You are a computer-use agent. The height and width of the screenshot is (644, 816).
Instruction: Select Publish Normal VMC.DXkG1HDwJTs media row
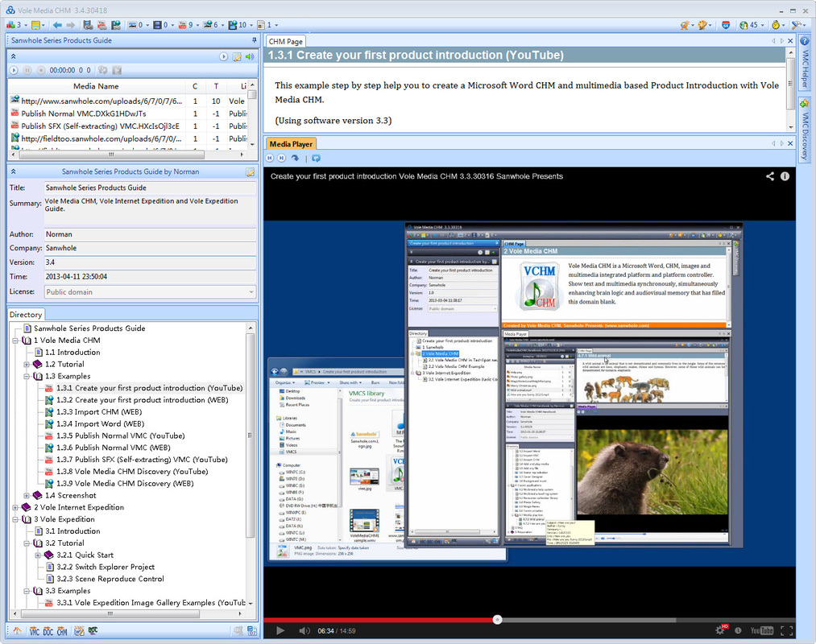128,114
